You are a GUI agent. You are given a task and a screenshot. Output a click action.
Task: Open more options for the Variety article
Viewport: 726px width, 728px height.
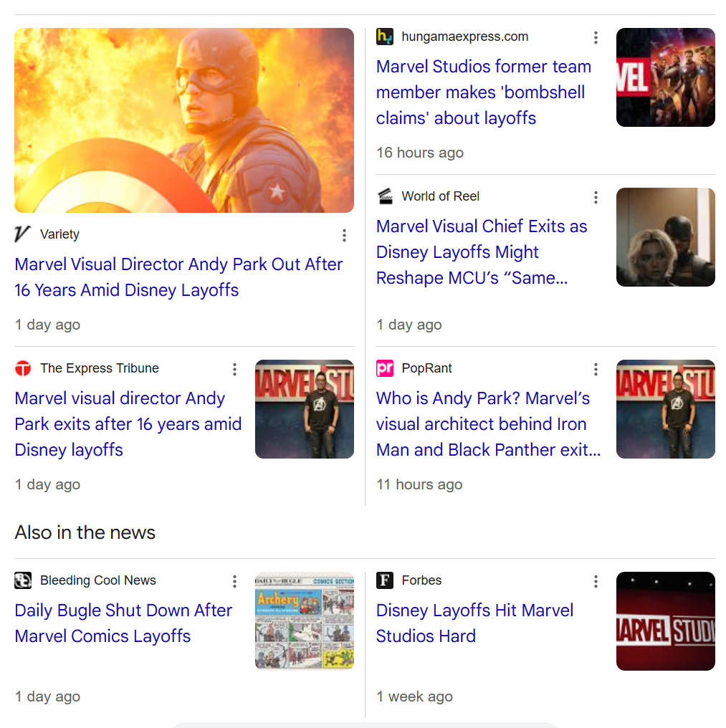(344, 236)
